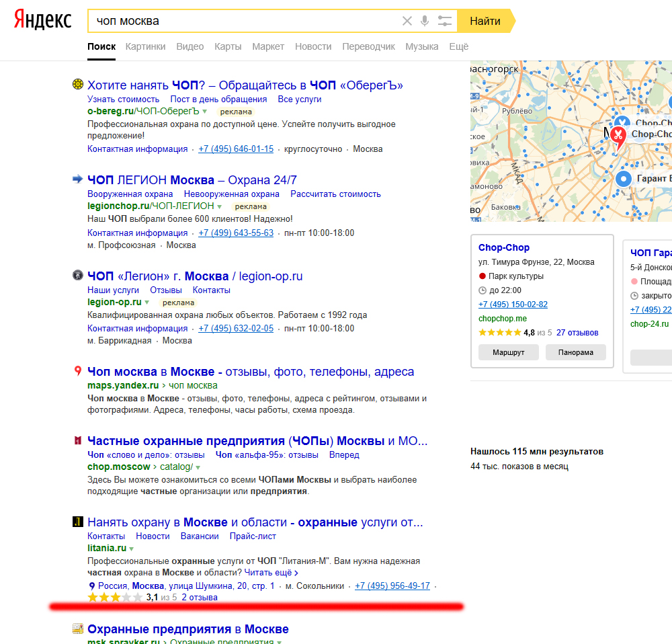Switch to the Переводчик tab
Viewport: 672px width, 644px height.
(368, 46)
